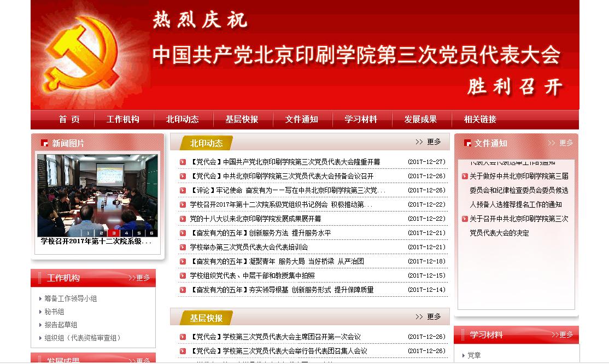609x364 pixels.
Task: Open 相关链接 in the navigation bar
Action: click(480, 119)
